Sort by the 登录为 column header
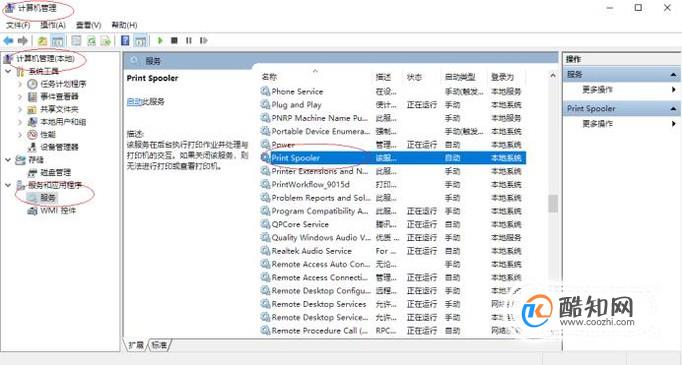The width and height of the screenshot is (682, 365). click(x=502, y=77)
